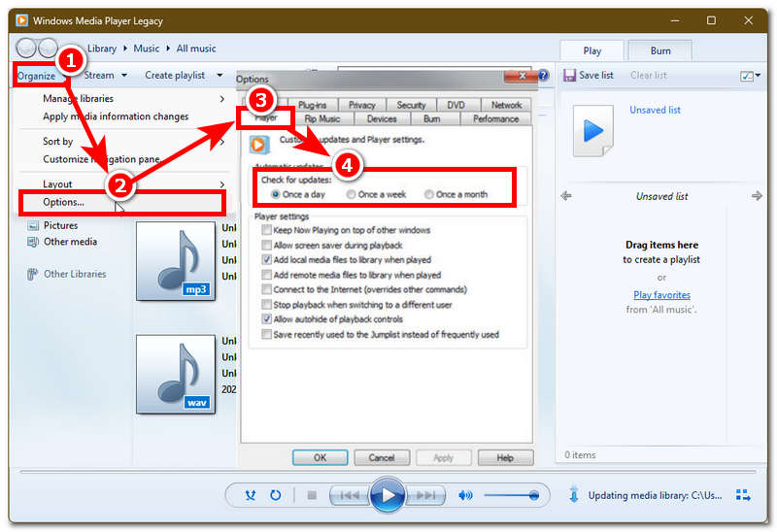
Task: Select the Once a week radio button
Action: coord(352,194)
